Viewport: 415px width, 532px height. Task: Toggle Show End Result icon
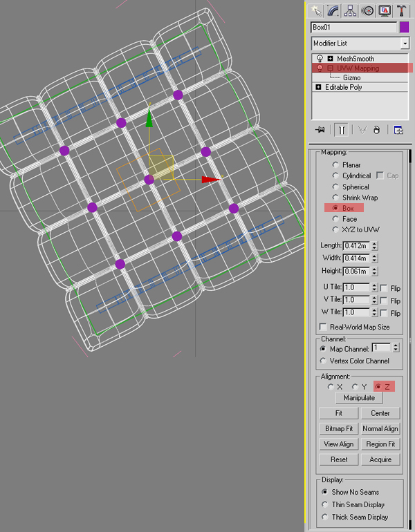(x=341, y=130)
